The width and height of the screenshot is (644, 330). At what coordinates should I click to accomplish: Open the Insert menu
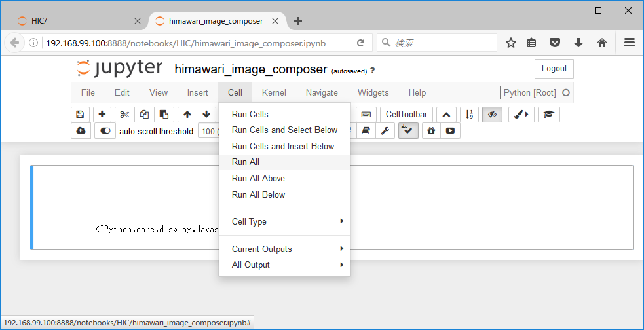coord(198,93)
